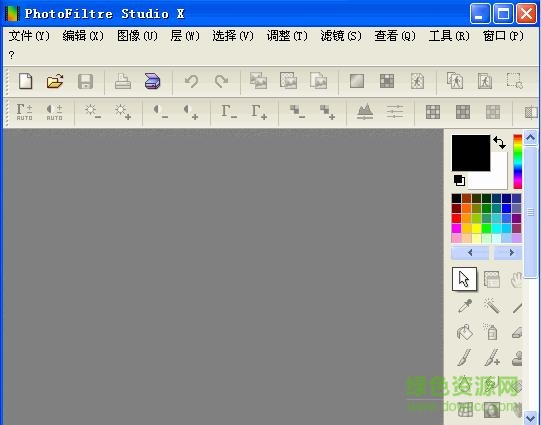This screenshot has height=425, width=541.
Task: Select the Spray can tool
Action: pos(491,332)
